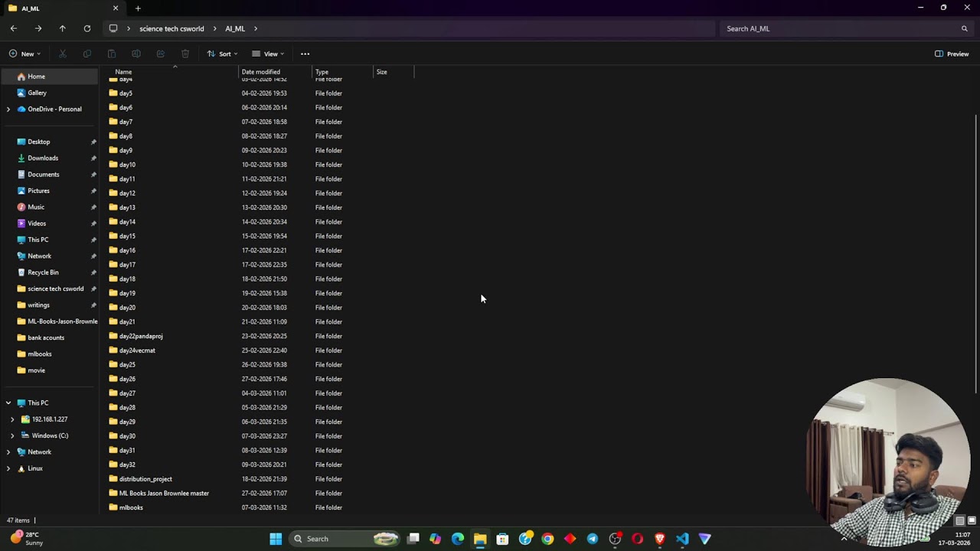The height and width of the screenshot is (551, 980).
Task: Open the Windows Start menu
Action: click(276, 539)
